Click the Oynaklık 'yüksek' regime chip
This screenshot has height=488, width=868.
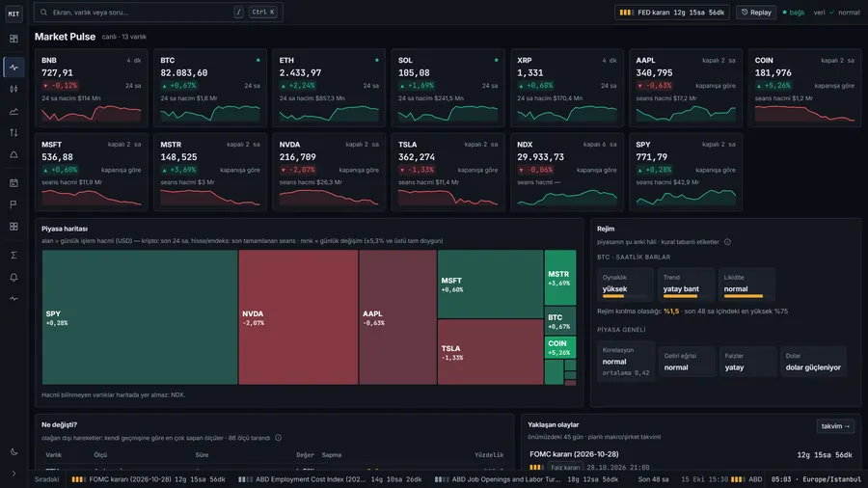point(625,284)
